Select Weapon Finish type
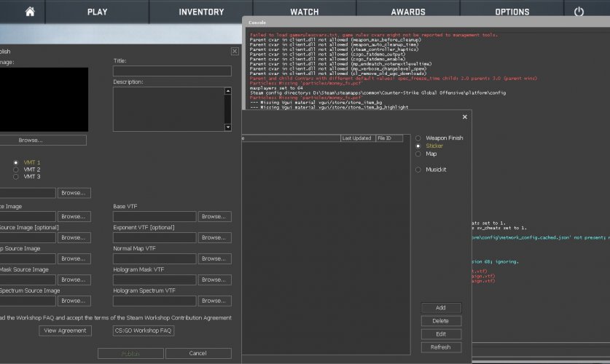 (x=418, y=138)
